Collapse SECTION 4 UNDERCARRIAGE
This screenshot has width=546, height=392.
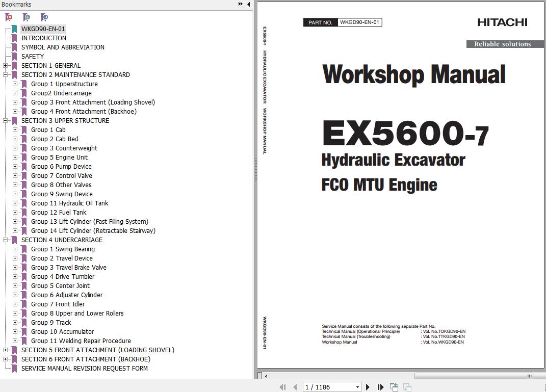click(x=5, y=240)
